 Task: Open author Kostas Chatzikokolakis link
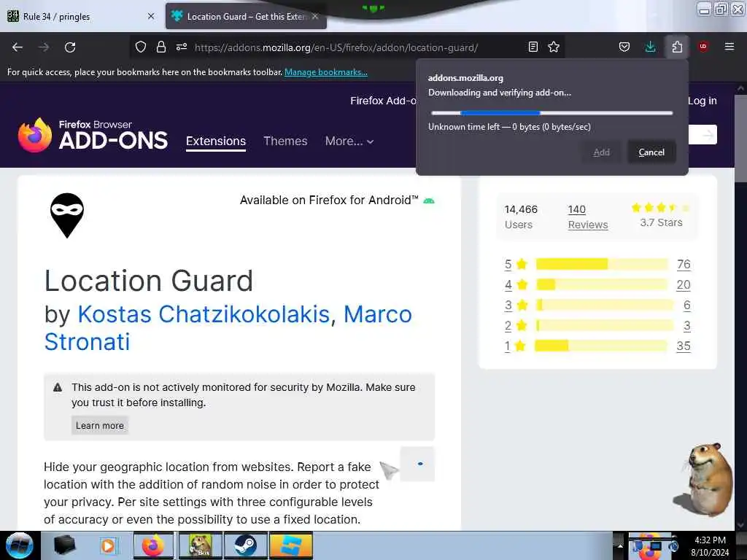(204, 314)
